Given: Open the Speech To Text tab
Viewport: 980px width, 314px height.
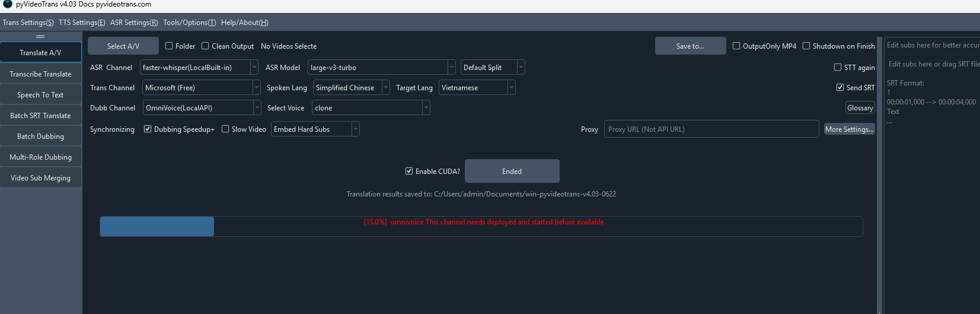Looking at the screenshot, I should click(x=40, y=95).
